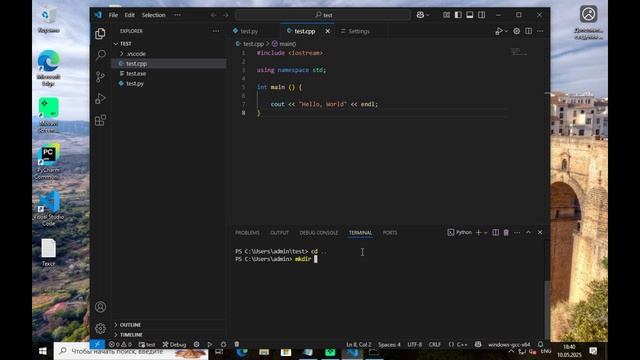The image size is (640, 360).
Task: Click Customize Layout icon in title bar
Action: pyautogui.click(x=447, y=15)
